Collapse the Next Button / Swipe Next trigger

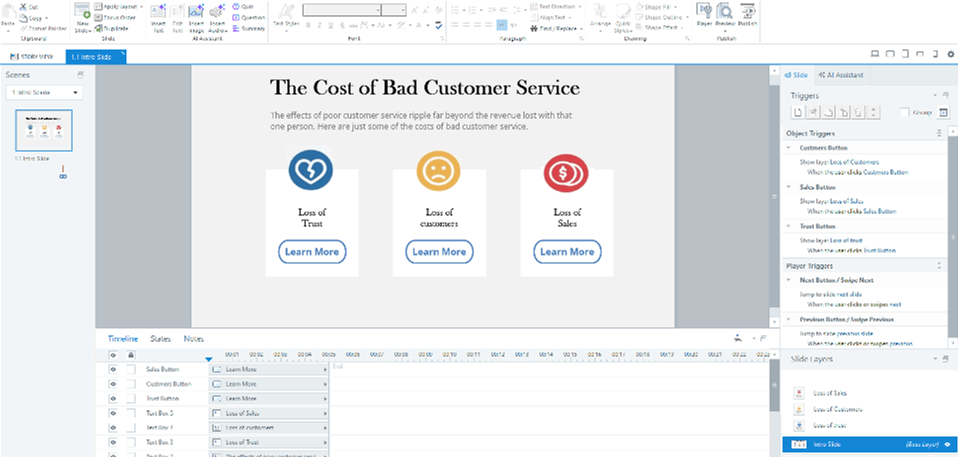789,281
